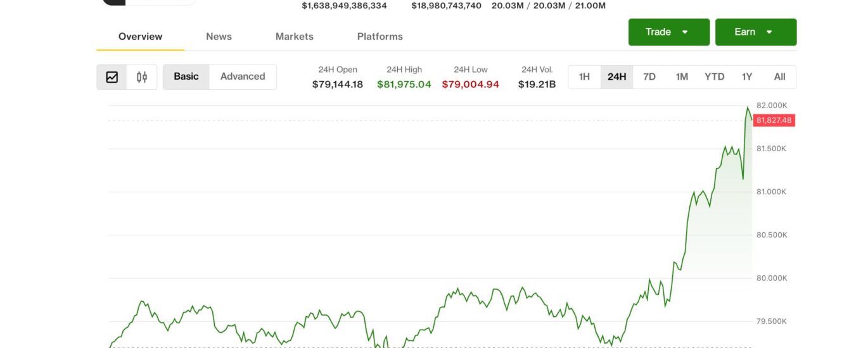Click the 24H High label
The image size is (868, 348).
pos(404,70)
